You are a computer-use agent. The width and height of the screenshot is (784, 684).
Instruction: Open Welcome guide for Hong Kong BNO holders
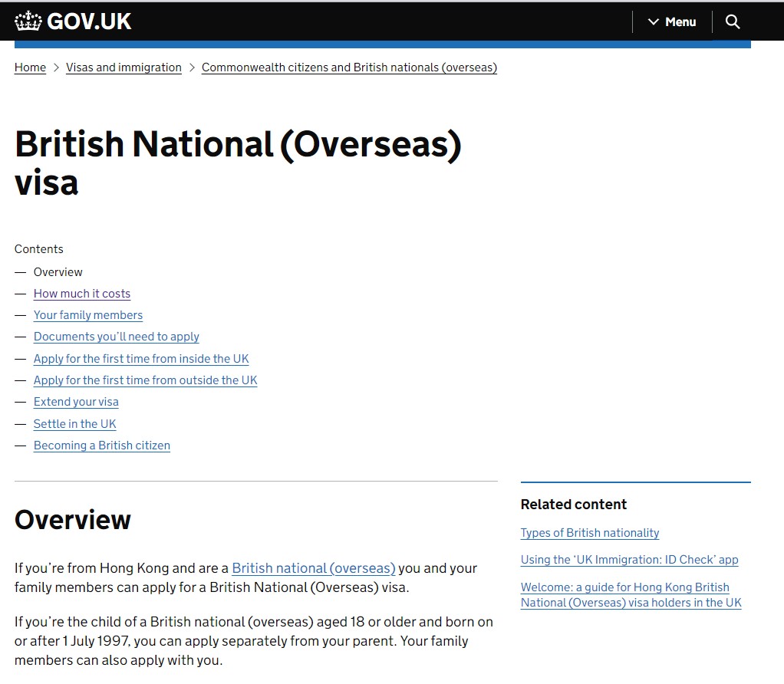pos(631,595)
